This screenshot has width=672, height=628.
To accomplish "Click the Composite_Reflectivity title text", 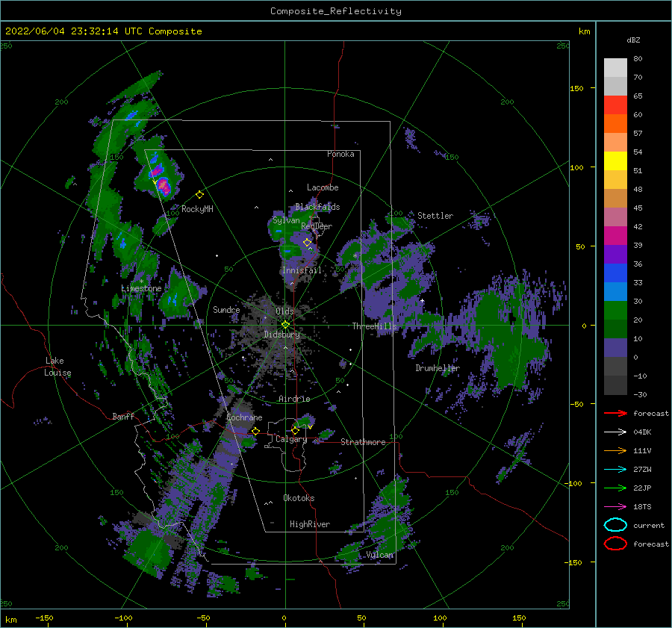I will point(336,11).
